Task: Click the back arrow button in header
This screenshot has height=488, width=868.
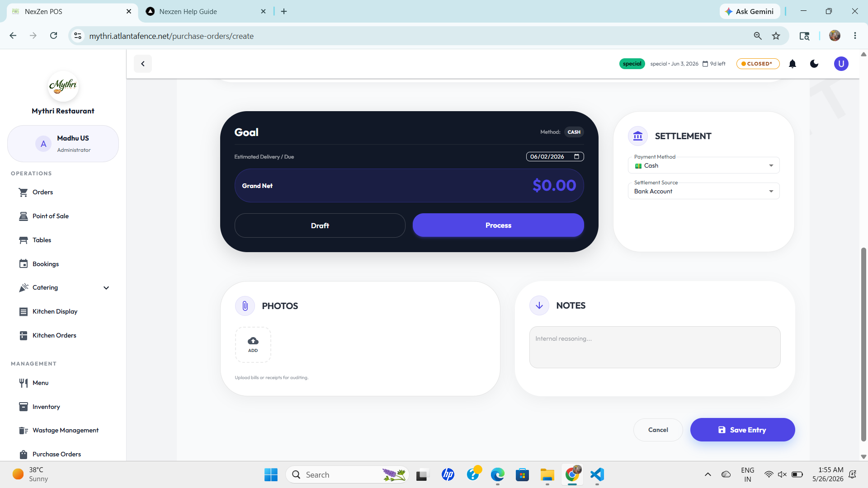Action: tap(143, 64)
